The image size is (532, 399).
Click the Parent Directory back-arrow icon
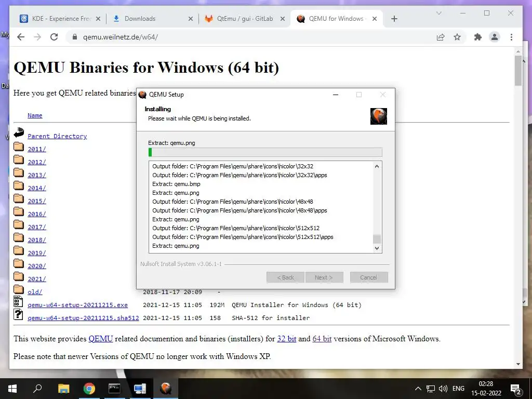click(x=19, y=132)
